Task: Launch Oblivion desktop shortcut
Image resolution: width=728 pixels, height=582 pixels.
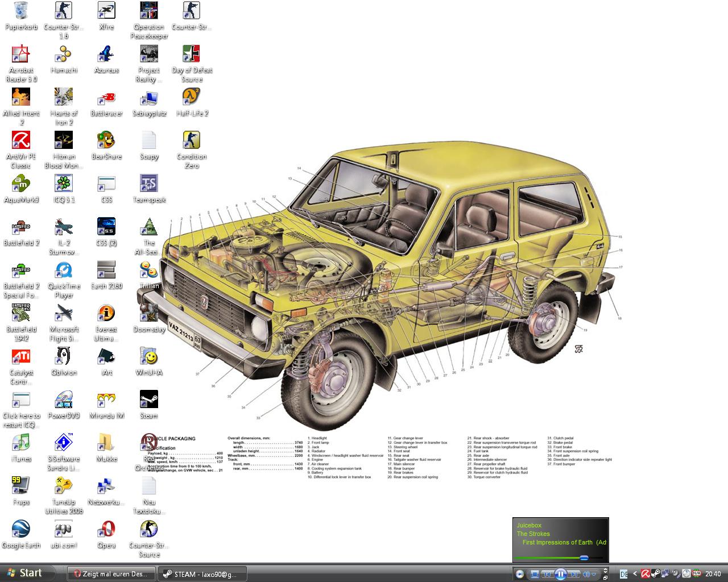Action: pos(64,362)
